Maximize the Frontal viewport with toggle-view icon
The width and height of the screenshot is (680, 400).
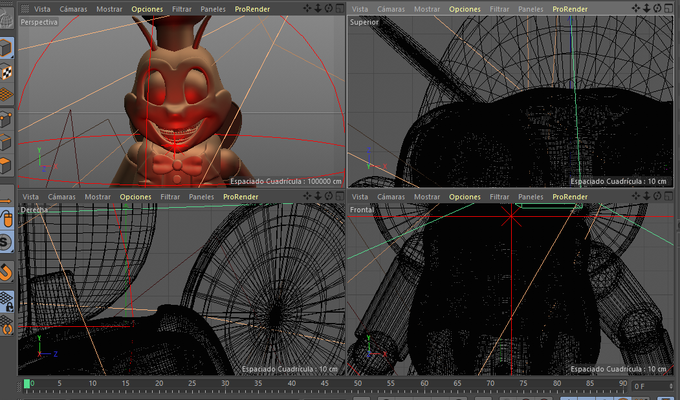[x=669, y=196]
